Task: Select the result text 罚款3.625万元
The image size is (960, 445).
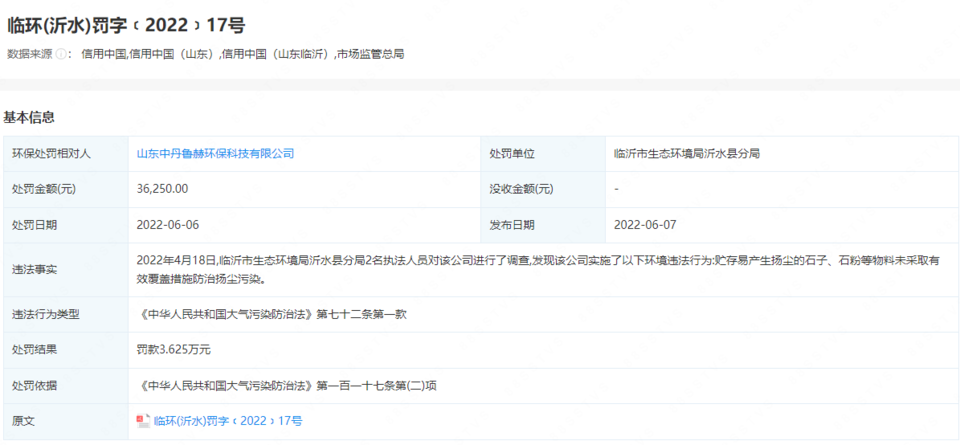Action: pos(173,350)
